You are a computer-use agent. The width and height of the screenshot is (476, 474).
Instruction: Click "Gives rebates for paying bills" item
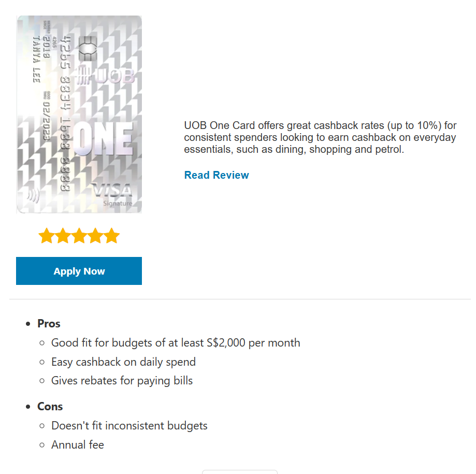pyautogui.click(x=122, y=380)
